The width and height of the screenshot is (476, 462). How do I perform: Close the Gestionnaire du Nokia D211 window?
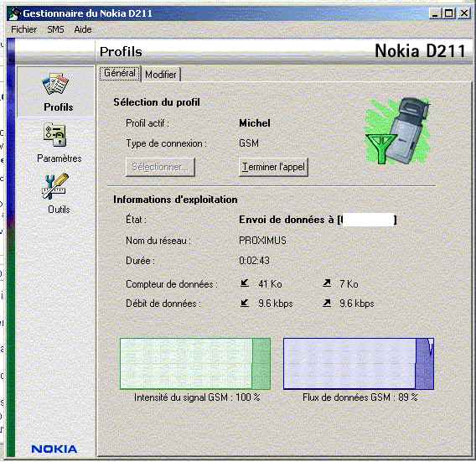click(464, 13)
